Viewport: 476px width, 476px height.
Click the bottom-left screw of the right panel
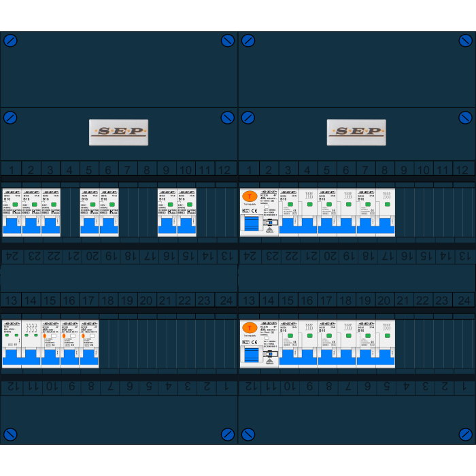248,435
